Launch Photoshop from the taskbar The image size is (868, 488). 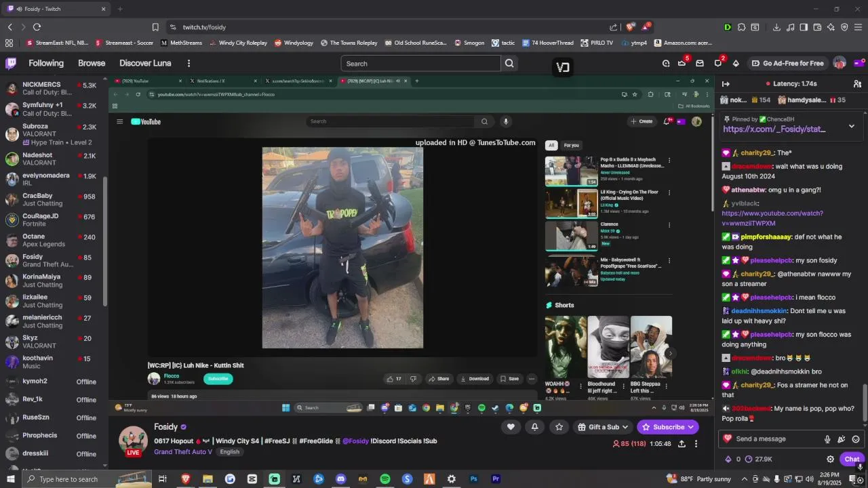pyautogui.click(x=473, y=479)
